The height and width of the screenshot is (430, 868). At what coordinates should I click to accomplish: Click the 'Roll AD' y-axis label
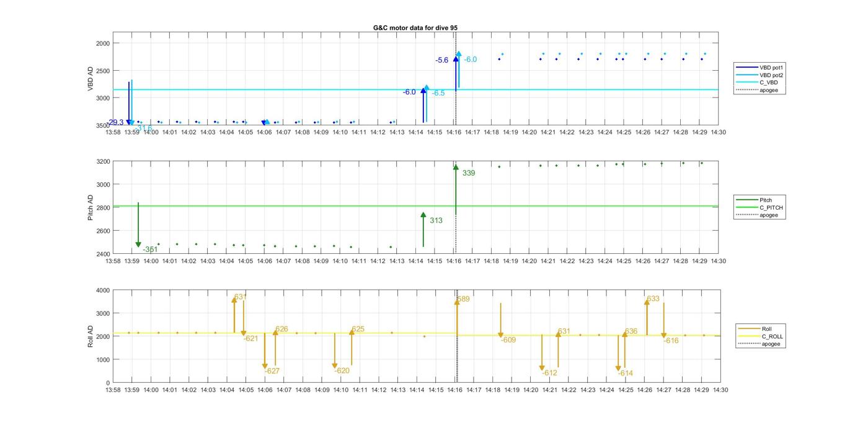[91, 336]
